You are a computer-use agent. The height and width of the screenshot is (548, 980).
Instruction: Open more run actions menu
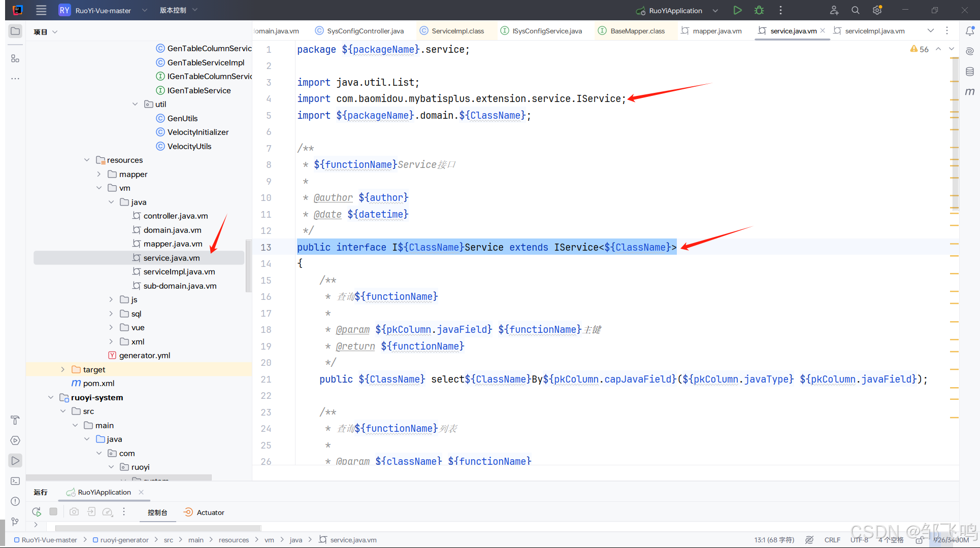click(781, 10)
